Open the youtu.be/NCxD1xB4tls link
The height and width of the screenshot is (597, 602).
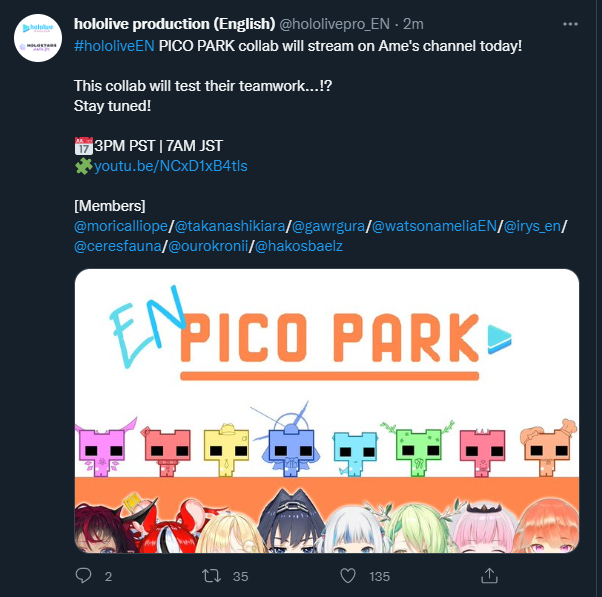(170, 166)
